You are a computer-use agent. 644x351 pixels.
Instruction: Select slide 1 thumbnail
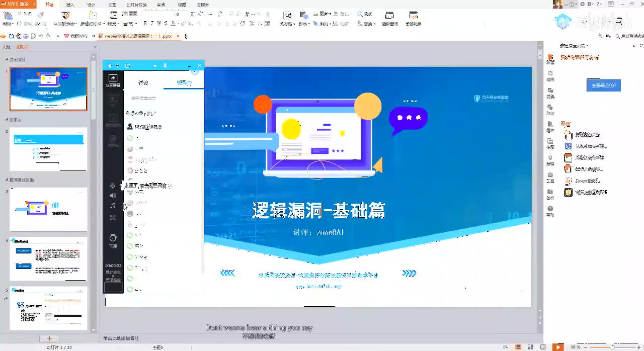click(48, 89)
